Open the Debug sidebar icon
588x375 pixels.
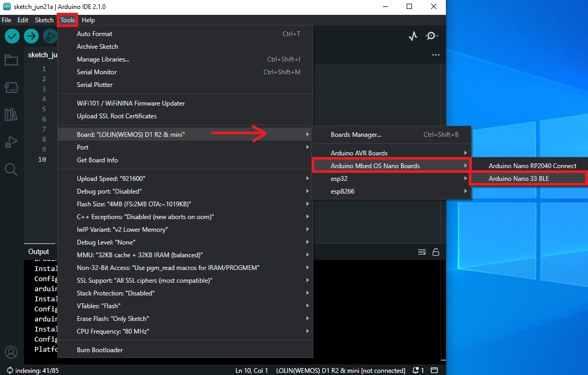[x=11, y=142]
